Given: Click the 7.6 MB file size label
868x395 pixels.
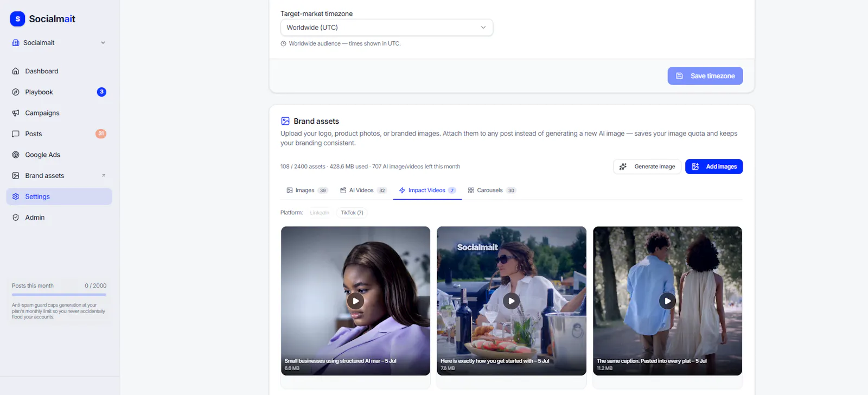Looking at the screenshot, I should click(x=448, y=368).
